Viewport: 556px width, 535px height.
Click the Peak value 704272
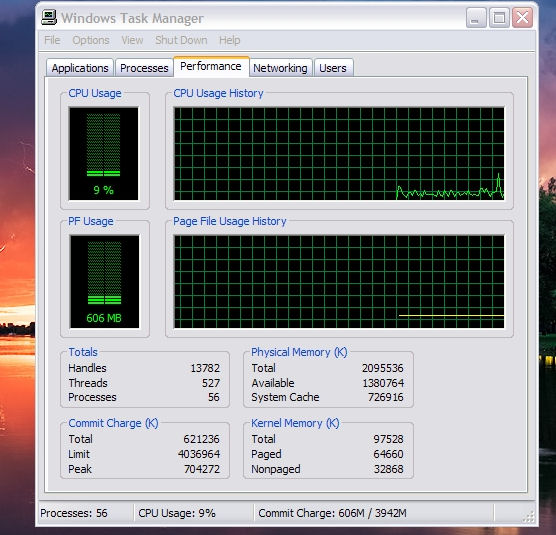click(202, 469)
